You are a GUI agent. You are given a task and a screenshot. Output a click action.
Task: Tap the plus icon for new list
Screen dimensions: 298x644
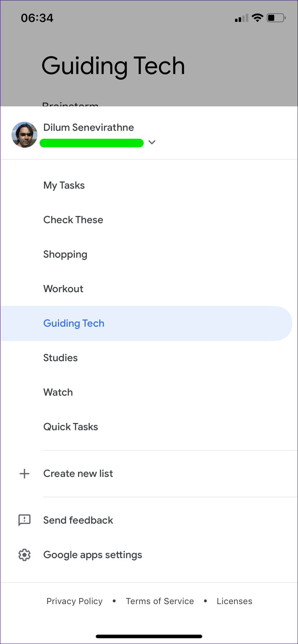24,474
